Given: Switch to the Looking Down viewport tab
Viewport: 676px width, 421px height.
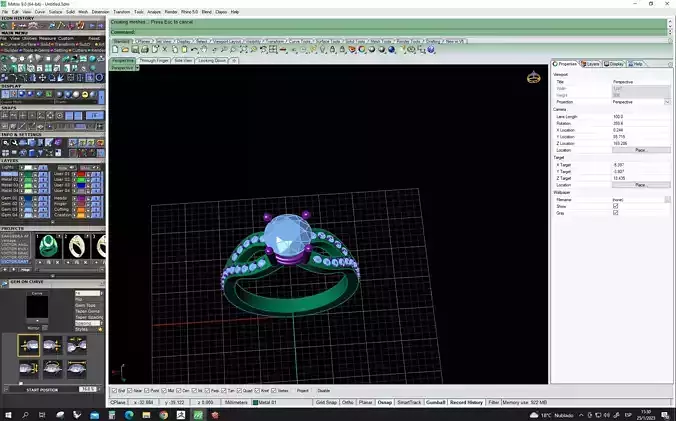Looking at the screenshot, I should pyautogui.click(x=212, y=60).
